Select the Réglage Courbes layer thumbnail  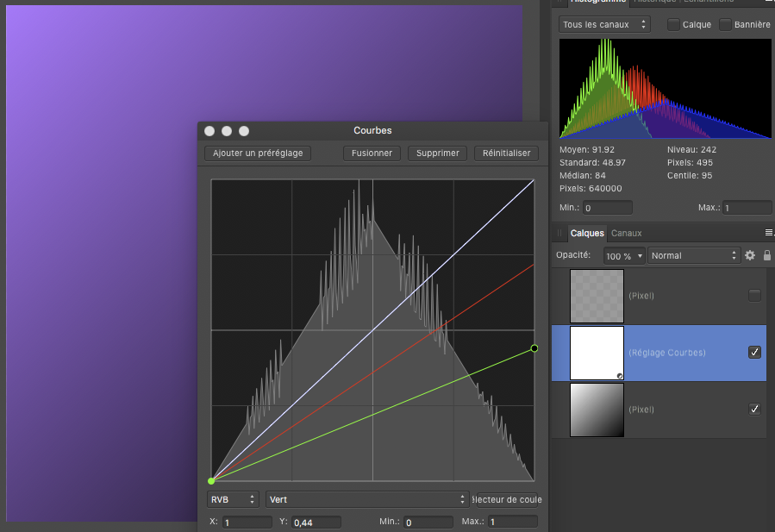point(597,353)
